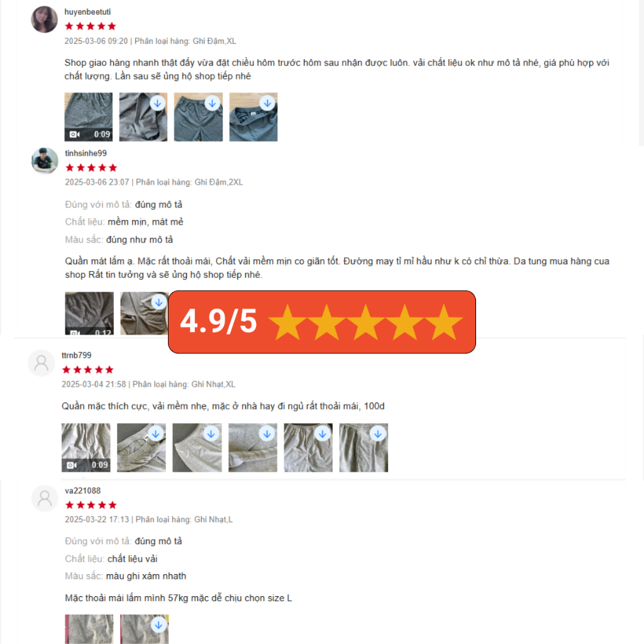
Task: Click the username ttrnb799
Action: [x=76, y=355]
